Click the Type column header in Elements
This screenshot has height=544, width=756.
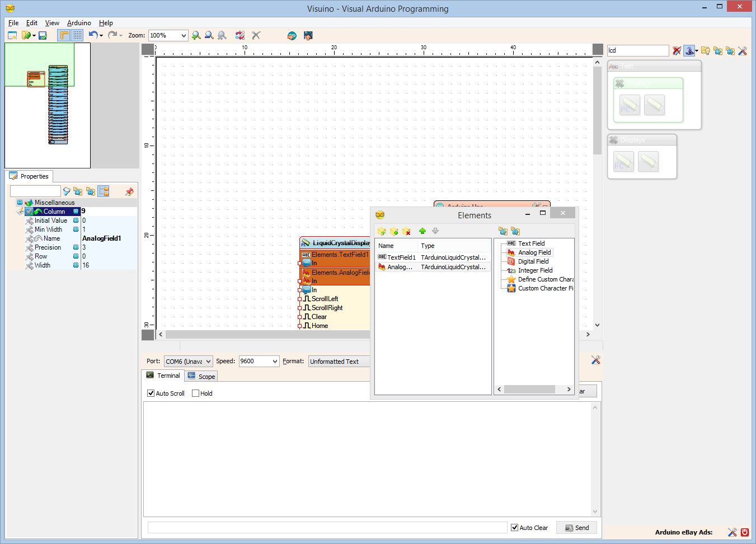click(x=454, y=246)
